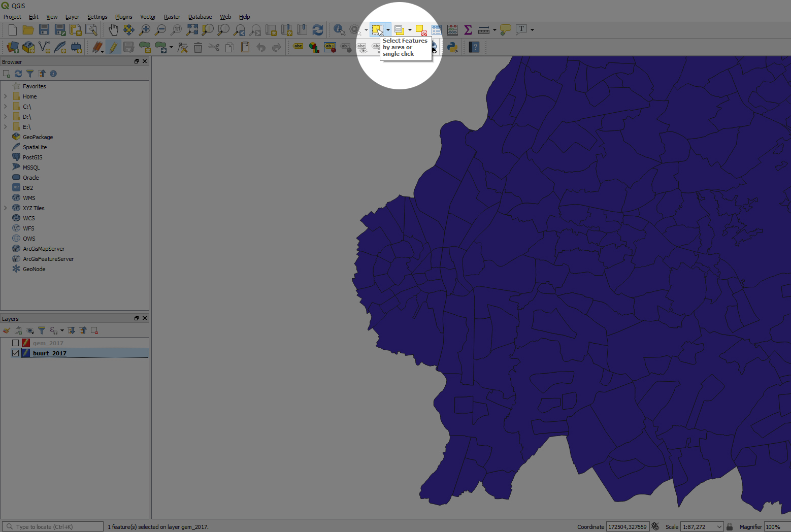791x532 pixels.
Task: Expand all layers in the Layers panel
Action: (x=72, y=330)
